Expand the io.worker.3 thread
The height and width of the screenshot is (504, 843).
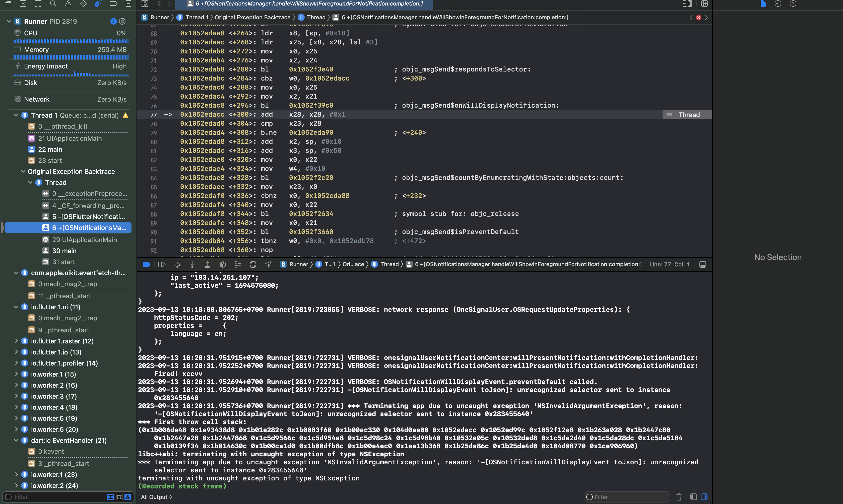tap(17, 396)
